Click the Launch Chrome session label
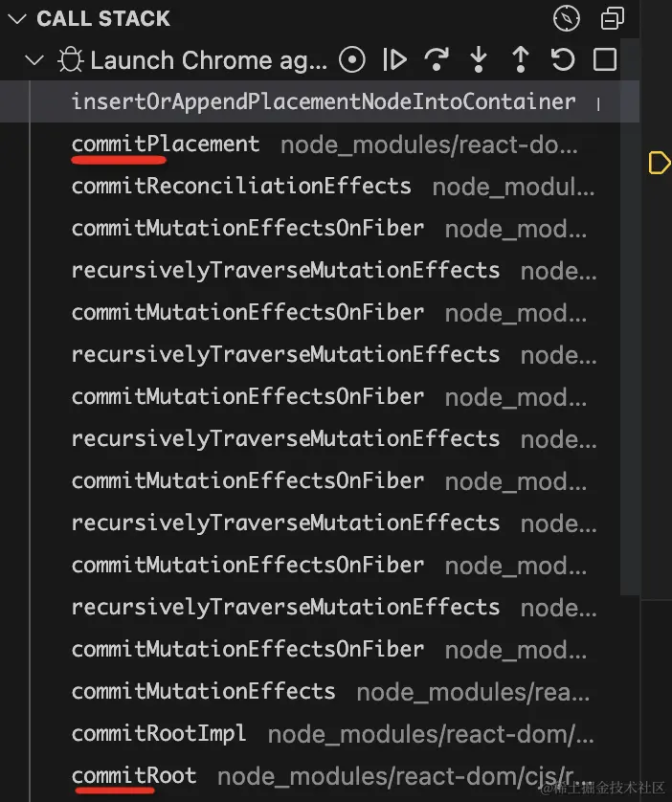The height and width of the screenshot is (802, 672). 209,60
